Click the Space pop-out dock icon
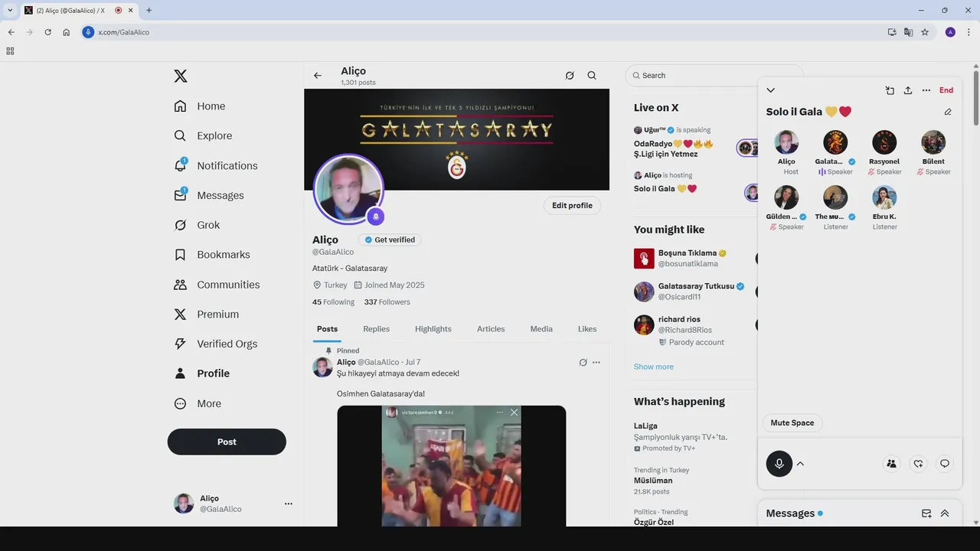The width and height of the screenshot is (980, 551). [x=890, y=90]
